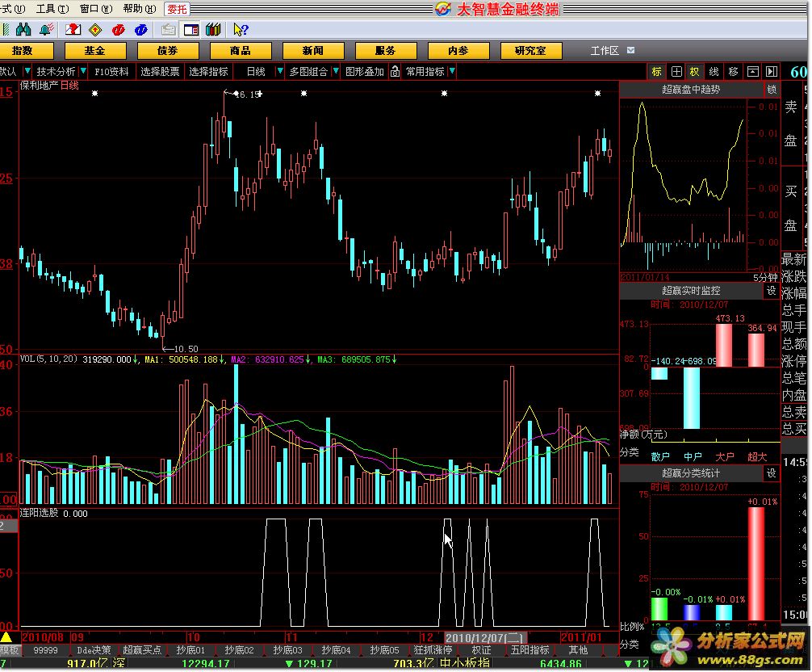Select the Dde决策 indicator tab
The image size is (812, 672).
(x=94, y=649)
